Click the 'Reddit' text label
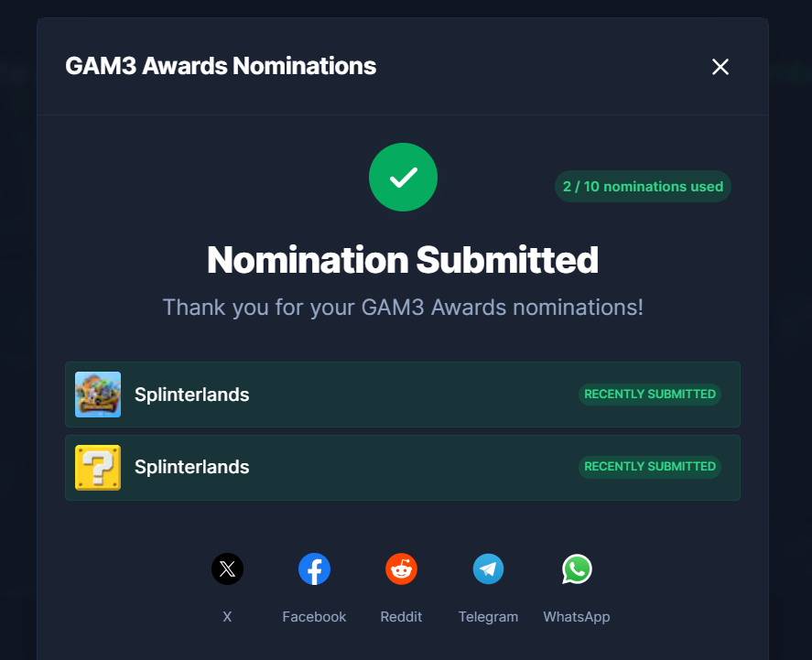Screen dimensions: 812x660 [401, 617]
